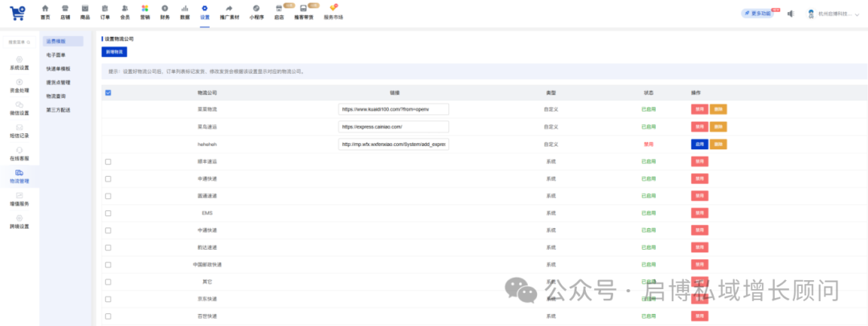Click the speaker announcement icon

point(791,14)
